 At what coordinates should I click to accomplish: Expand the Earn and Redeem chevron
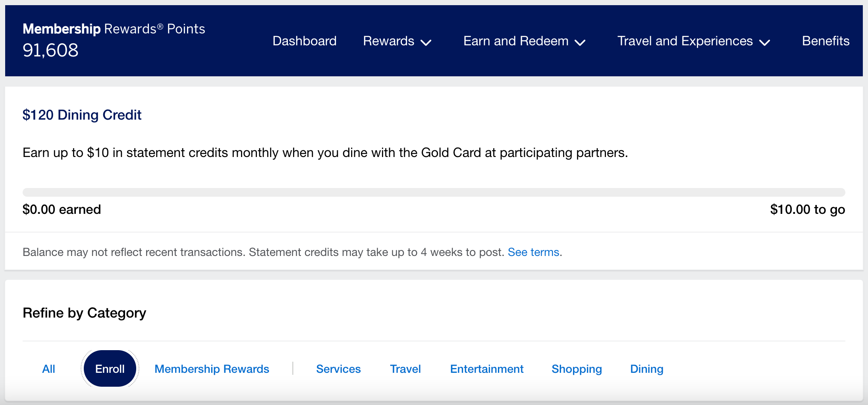pos(580,43)
